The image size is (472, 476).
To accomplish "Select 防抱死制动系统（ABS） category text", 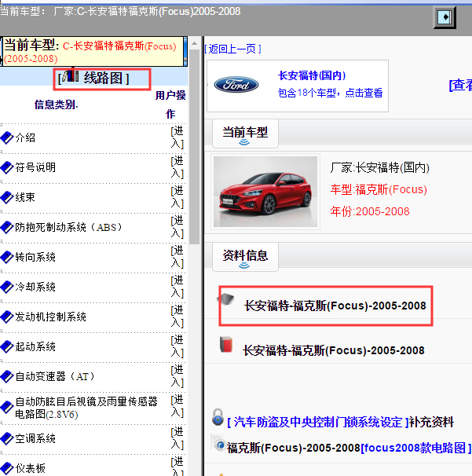I will [x=69, y=227].
